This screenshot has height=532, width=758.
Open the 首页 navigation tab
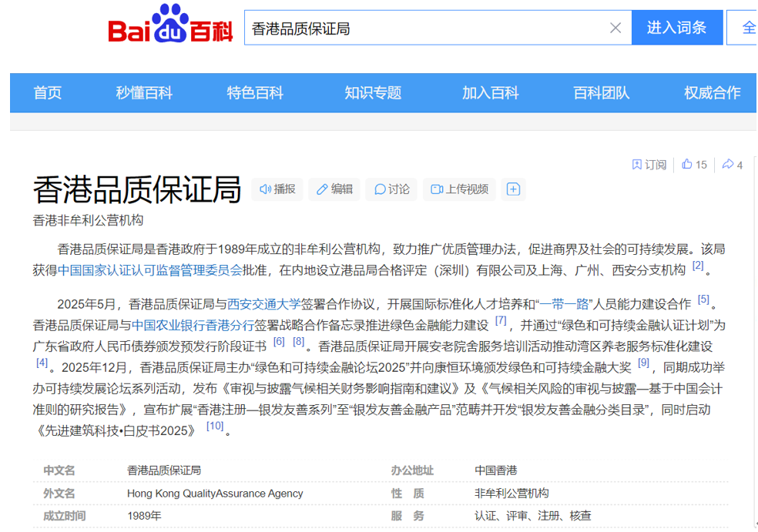pyautogui.click(x=48, y=93)
